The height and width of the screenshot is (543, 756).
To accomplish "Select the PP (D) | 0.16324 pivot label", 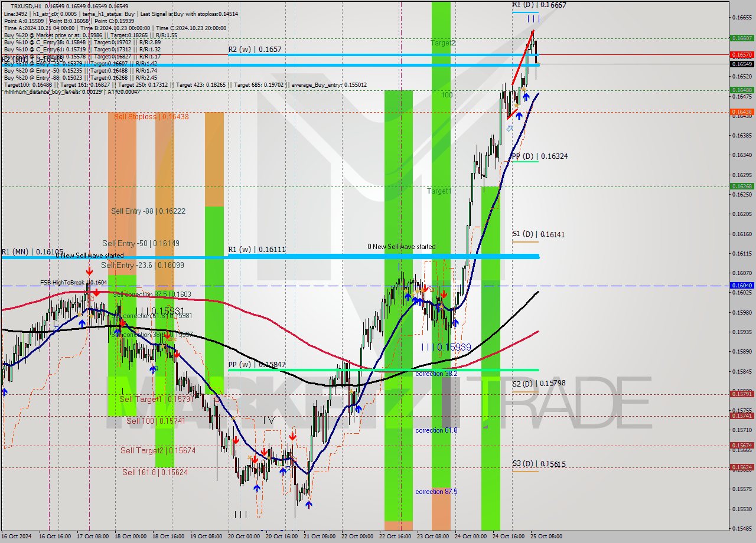I will [539, 156].
